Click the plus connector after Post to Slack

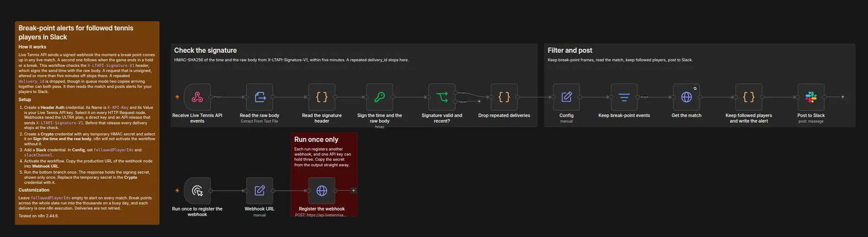click(x=843, y=97)
